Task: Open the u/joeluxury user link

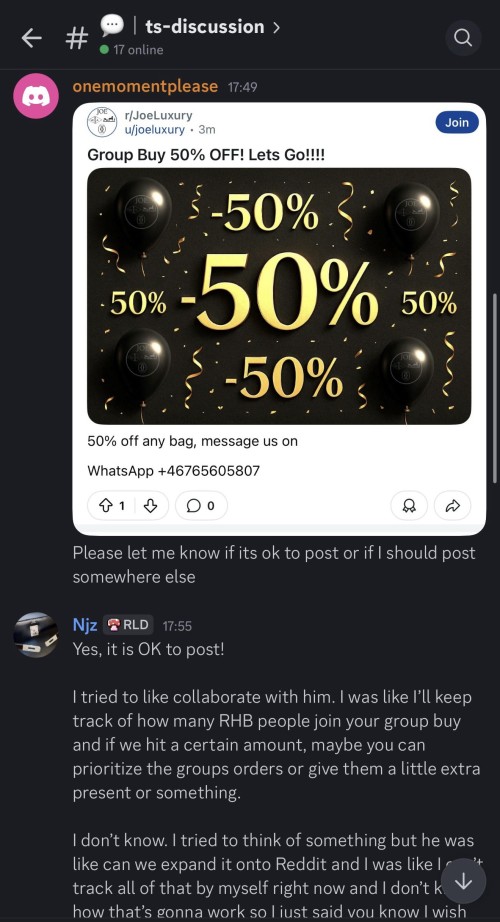Action: pos(155,129)
